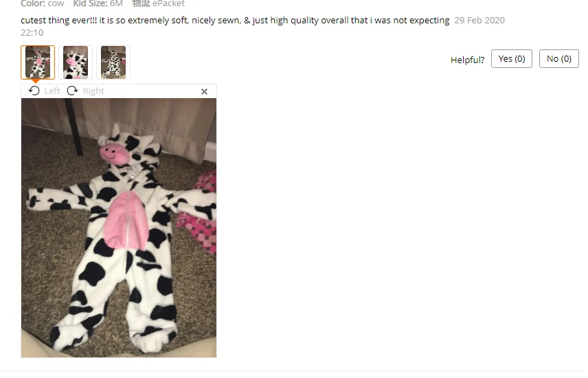The height and width of the screenshot is (378, 588).
Task: Click the orange pointer below the selected thumbnail
Action: click(36, 81)
